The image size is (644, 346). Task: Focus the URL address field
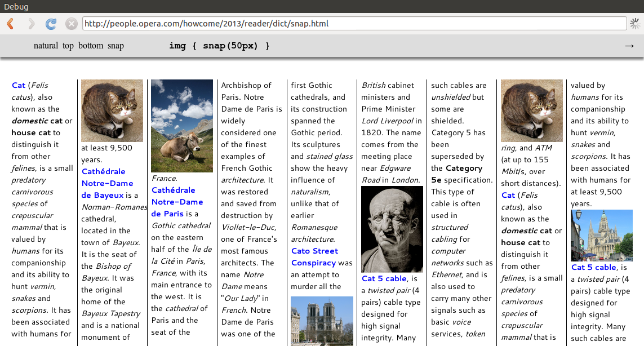(354, 24)
